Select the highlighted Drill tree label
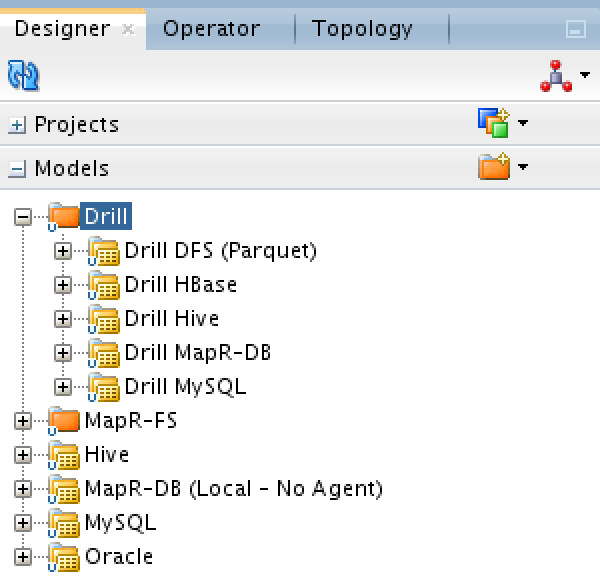 (106, 216)
